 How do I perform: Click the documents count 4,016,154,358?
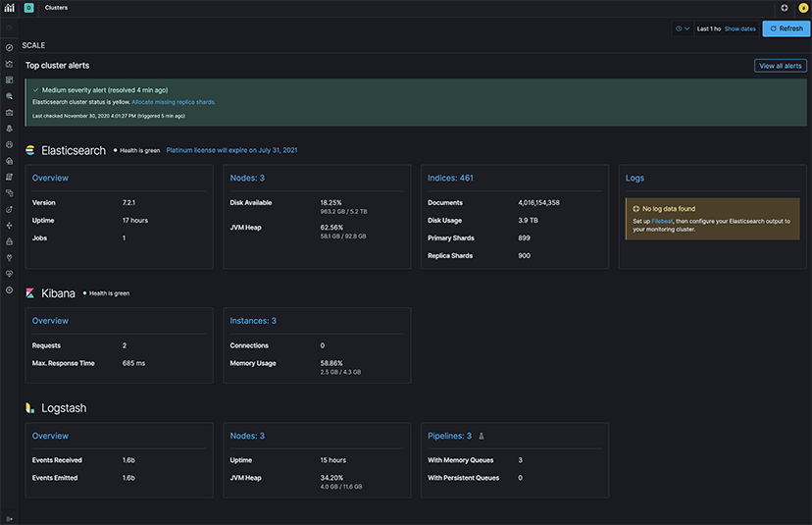(538, 203)
